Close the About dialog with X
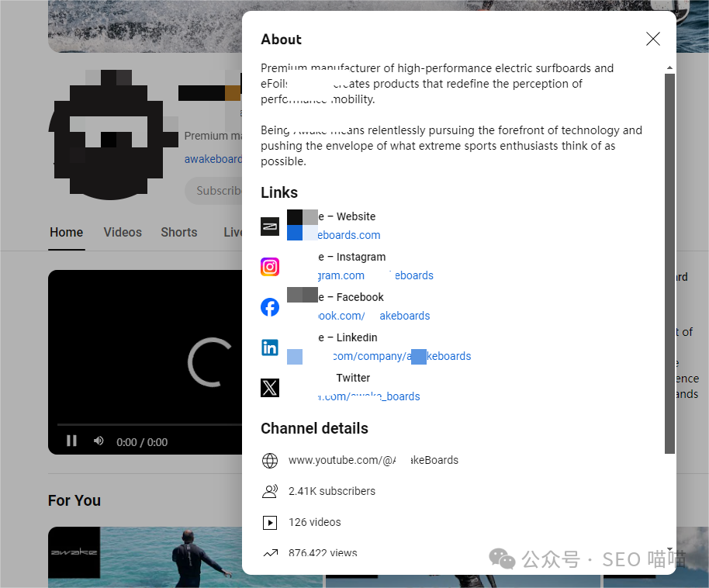The height and width of the screenshot is (588, 709). (653, 40)
